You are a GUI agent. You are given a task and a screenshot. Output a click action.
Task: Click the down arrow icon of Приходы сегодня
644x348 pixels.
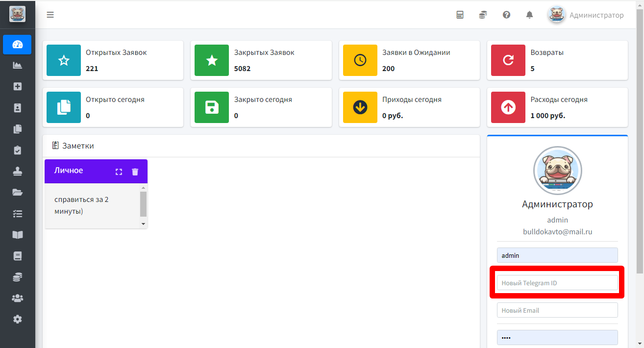click(x=360, y=107)
